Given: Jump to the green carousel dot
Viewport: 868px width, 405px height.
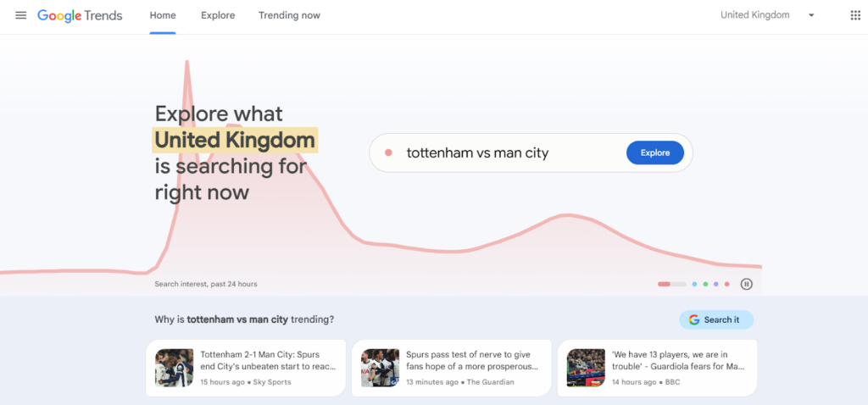Looking at the screenshot, I should pyautogui.click(x=705, y=284).
